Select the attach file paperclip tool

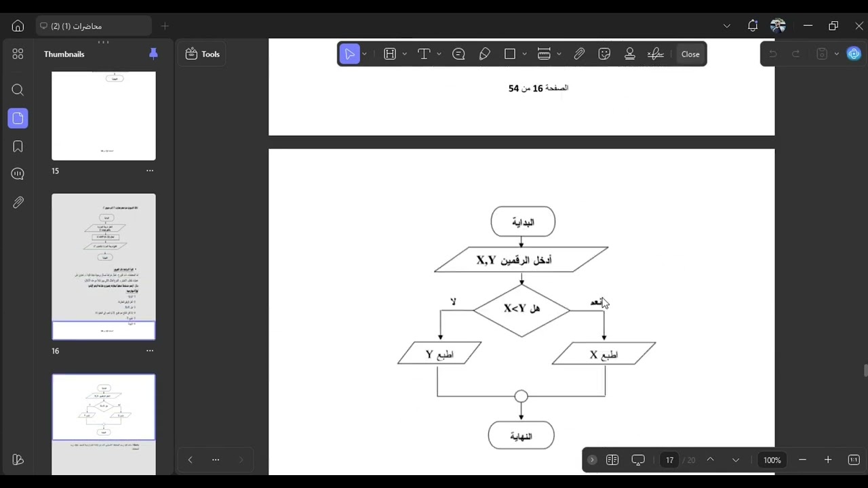579,54
